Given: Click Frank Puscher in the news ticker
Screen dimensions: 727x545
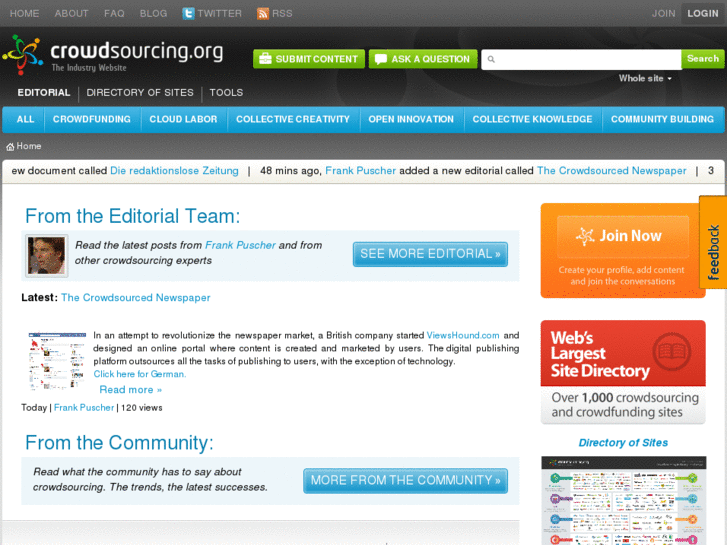Looking at the screenshot, I should coord(360,171).
